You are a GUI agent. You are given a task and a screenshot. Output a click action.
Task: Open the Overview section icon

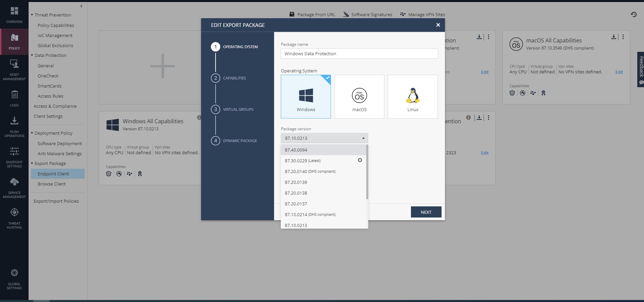tap(14, 11)
